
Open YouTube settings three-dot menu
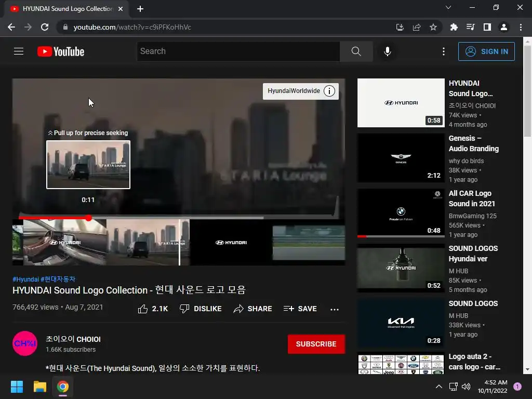pos(444,51)
